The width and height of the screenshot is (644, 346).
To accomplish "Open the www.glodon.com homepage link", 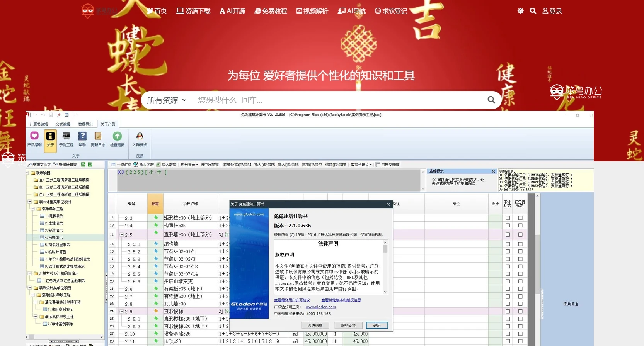I will coord(320,307).
